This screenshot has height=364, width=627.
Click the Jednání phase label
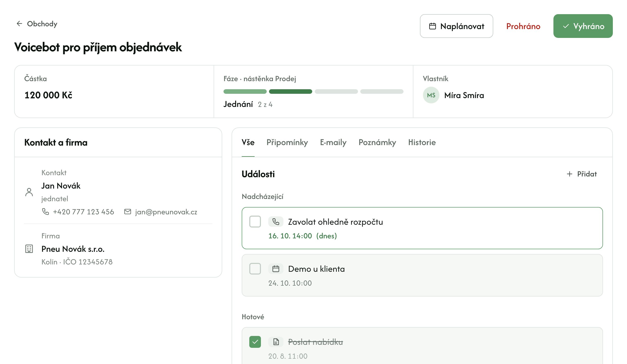coord(238,104)
